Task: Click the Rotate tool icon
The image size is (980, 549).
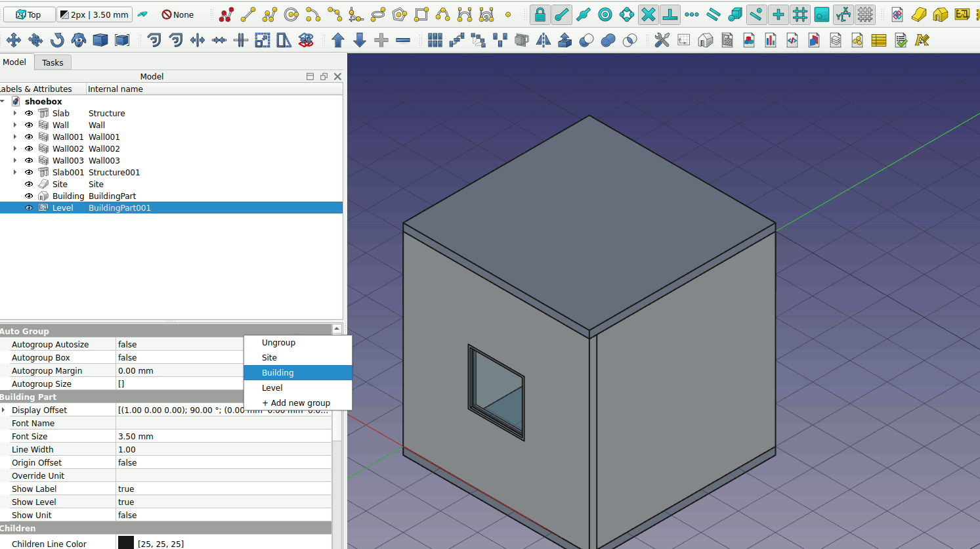Action: (57, 41)
